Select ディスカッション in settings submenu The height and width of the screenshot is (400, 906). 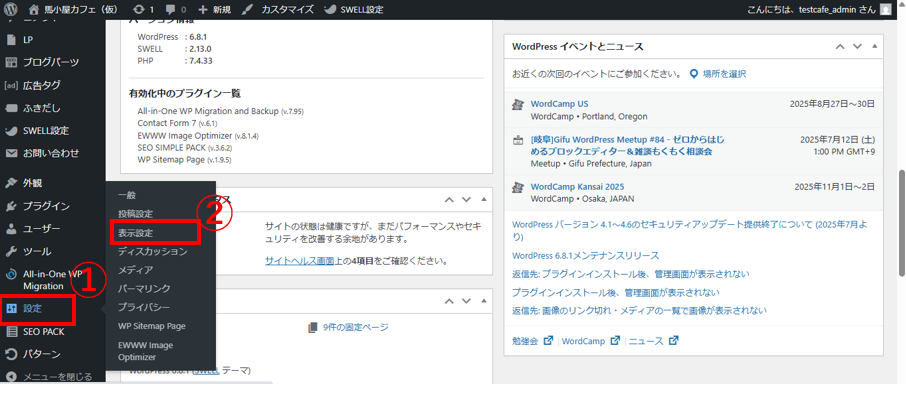(153, 251)
